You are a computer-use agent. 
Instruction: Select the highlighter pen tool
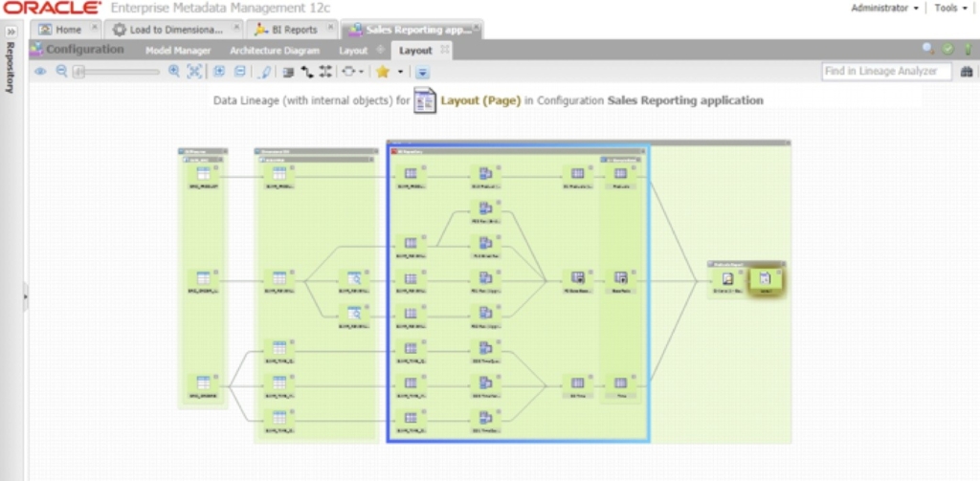[265, 72]
